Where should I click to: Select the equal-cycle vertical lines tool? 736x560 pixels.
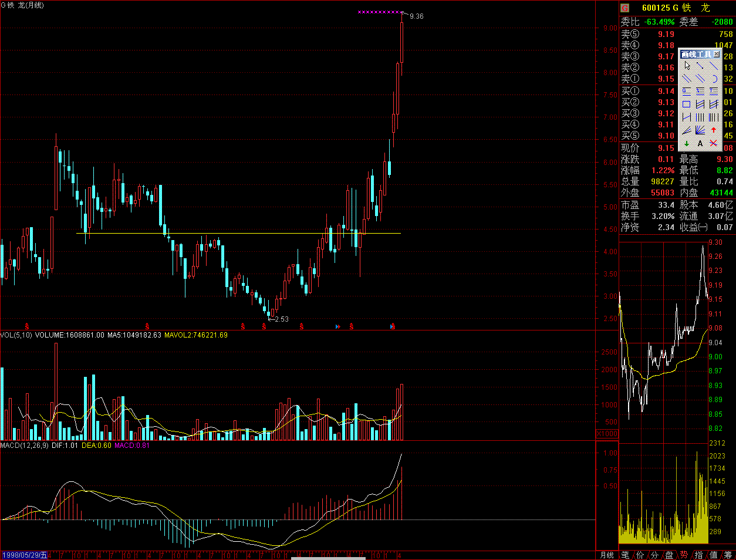[700, 117]
